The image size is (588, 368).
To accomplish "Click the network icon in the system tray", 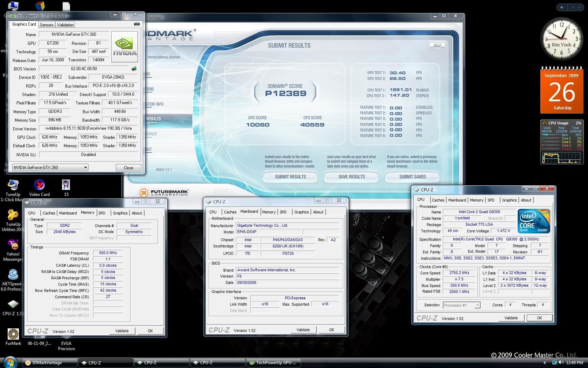I will click(554, 362).
